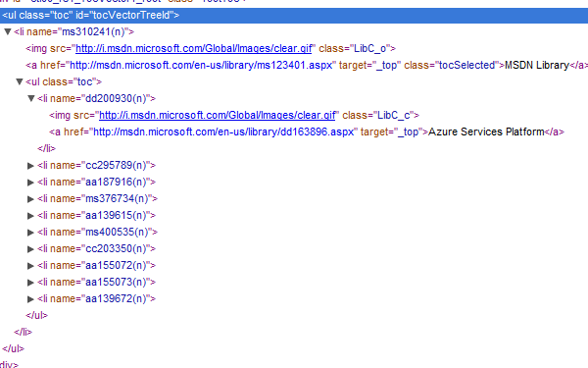The height and width of the screenshot is (368, 588).
Task: Collapse the nested ul class="toc" node
Action: [20, 81]
